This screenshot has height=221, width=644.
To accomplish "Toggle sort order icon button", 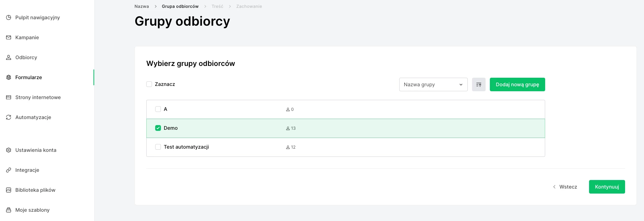I will tap(478, 84).
